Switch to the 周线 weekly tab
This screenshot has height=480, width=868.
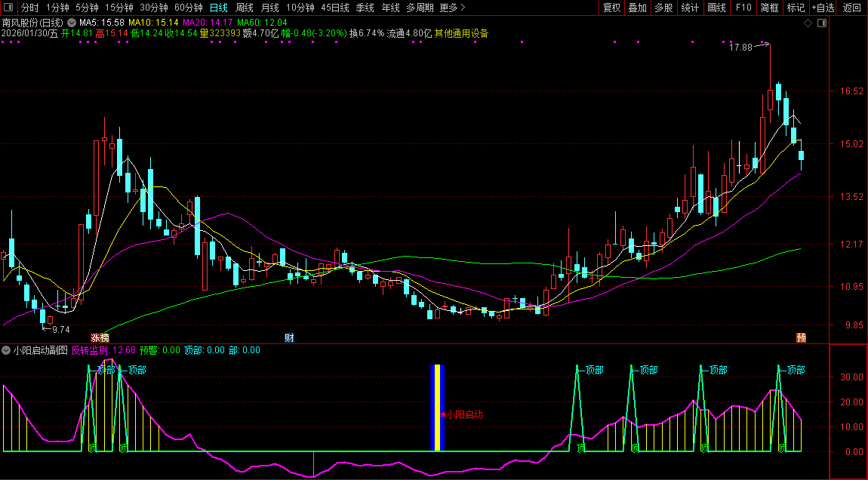[x=245, y=8]
